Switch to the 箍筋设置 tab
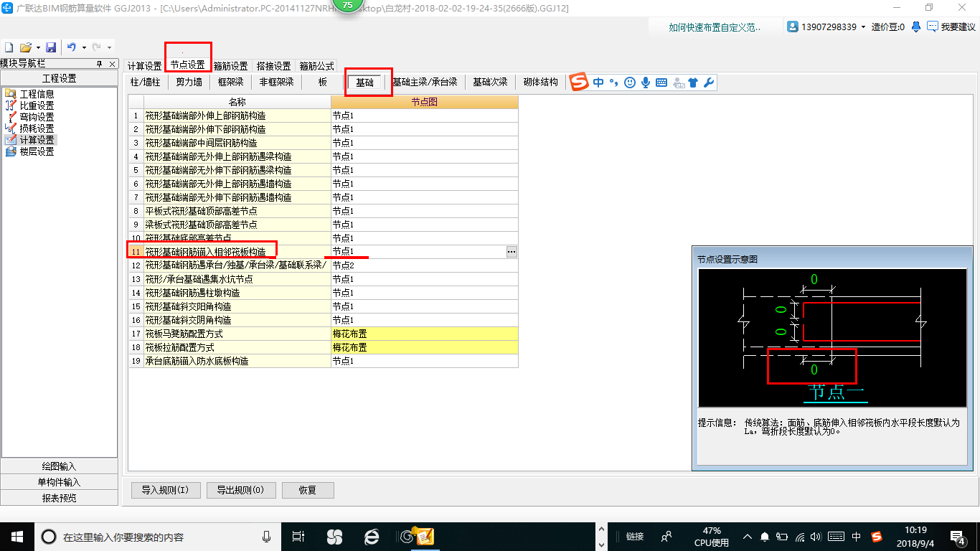Image resolution: width=980 pixels, height=551 pixels. (x=231, y=65)
